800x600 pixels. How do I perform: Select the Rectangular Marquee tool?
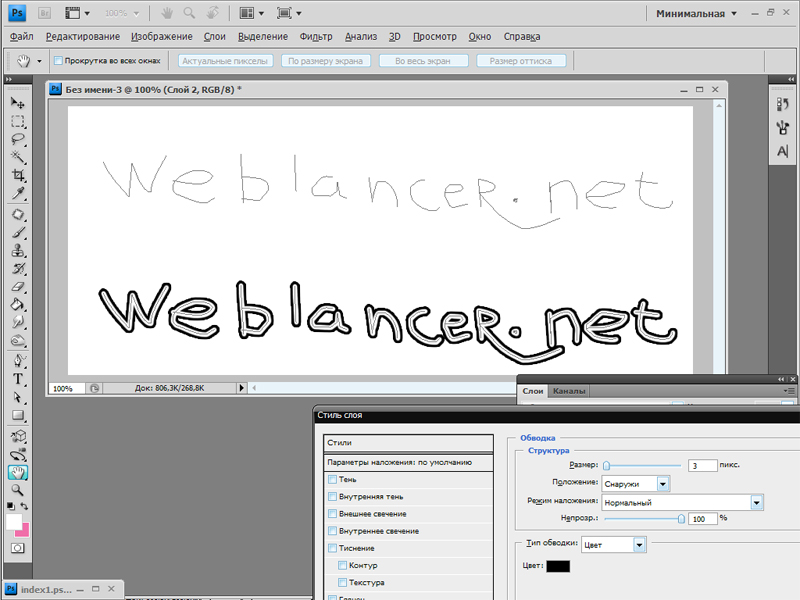pos(18,121)
